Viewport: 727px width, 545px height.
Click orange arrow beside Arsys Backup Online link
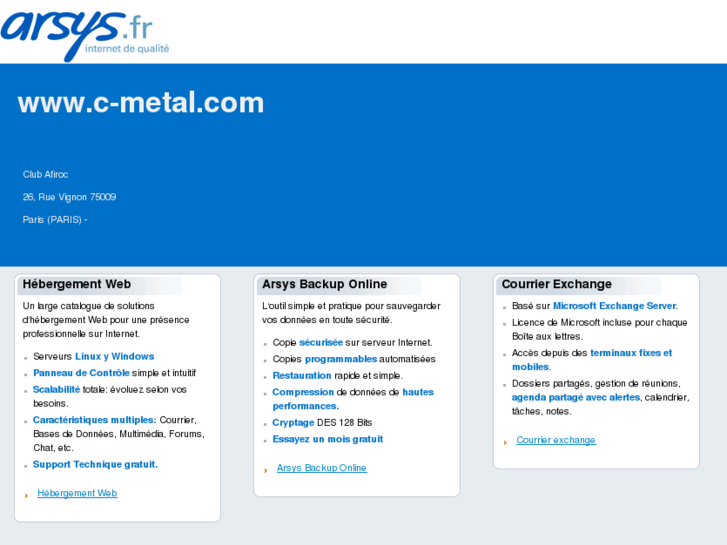[266, 471]
